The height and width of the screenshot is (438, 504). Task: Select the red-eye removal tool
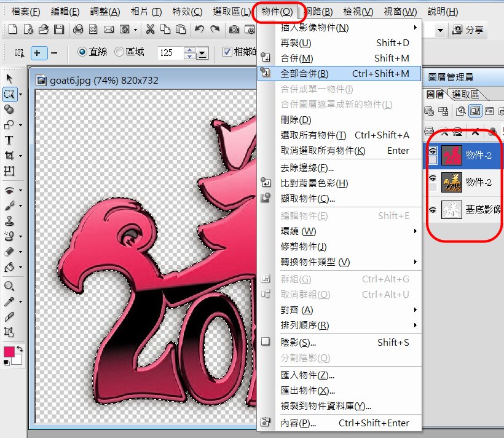(9, 190)
